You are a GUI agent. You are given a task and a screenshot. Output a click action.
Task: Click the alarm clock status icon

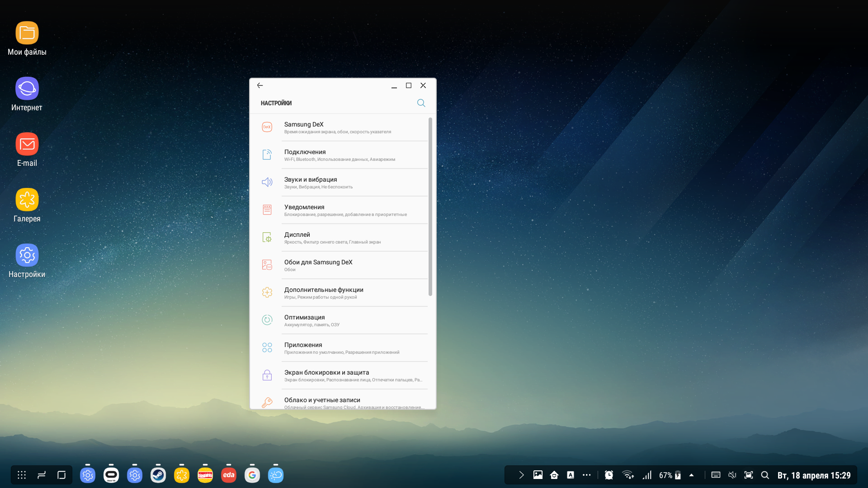(x=609, y=475)
